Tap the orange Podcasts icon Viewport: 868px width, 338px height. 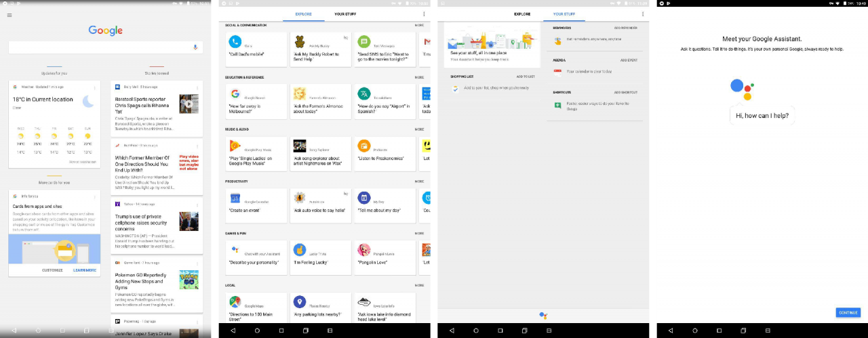(x=363, y=146)
